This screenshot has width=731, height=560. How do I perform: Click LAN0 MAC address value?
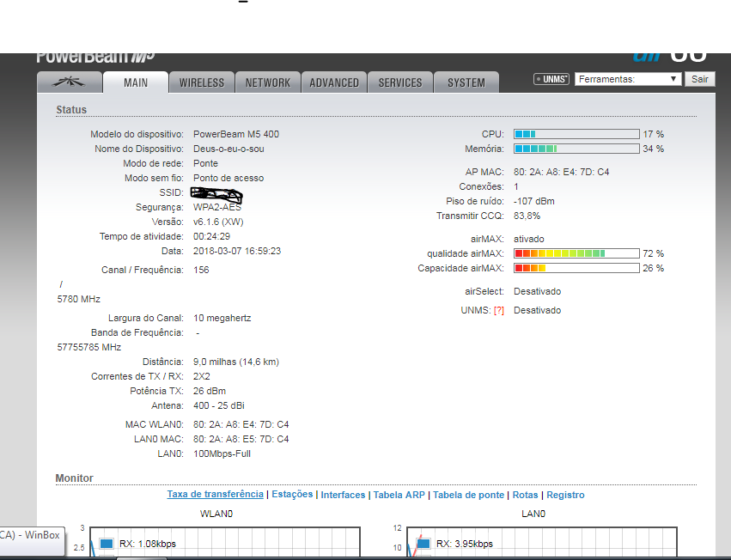(x=241, y=439)
